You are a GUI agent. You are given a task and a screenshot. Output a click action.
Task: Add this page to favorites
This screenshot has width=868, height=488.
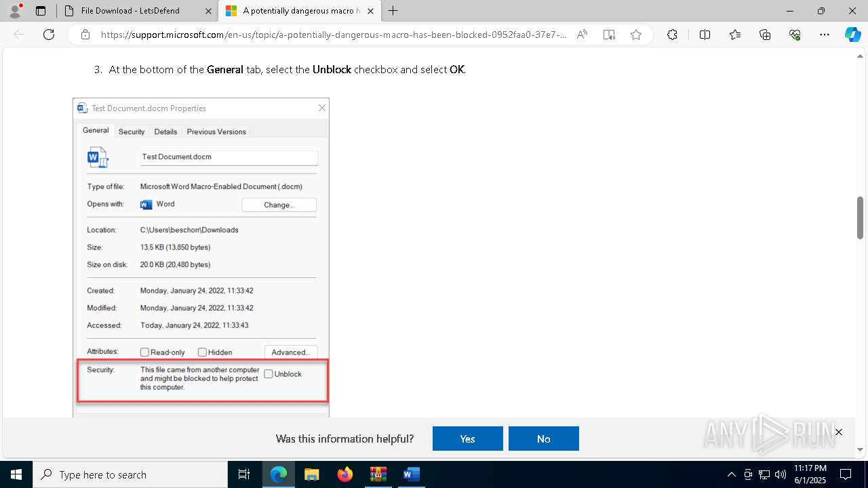(x=635, y=35)
